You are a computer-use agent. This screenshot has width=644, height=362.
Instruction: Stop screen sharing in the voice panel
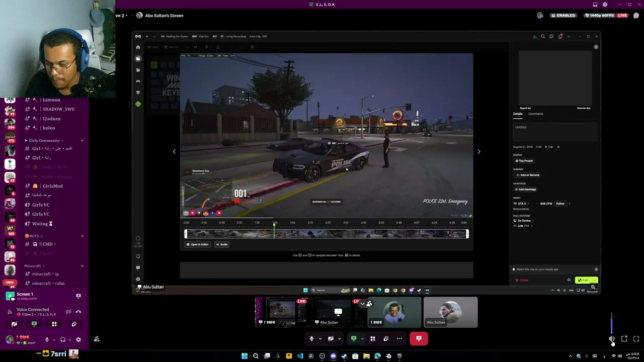pos(34,324)
